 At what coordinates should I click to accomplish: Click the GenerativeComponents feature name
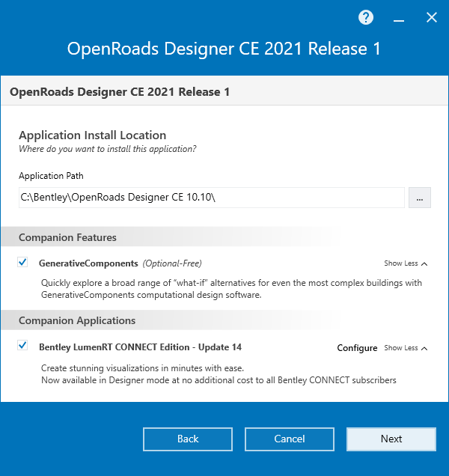coord(88,263)
